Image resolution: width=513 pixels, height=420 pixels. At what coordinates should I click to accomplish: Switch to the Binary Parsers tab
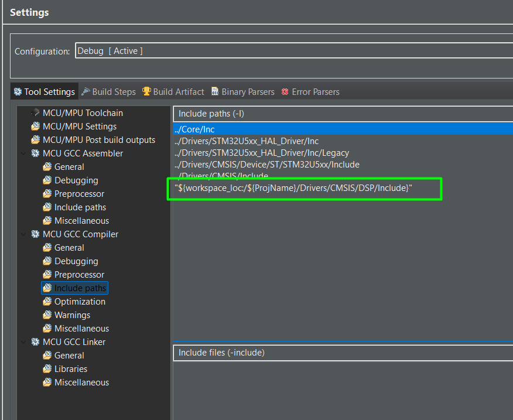point(248,92)
